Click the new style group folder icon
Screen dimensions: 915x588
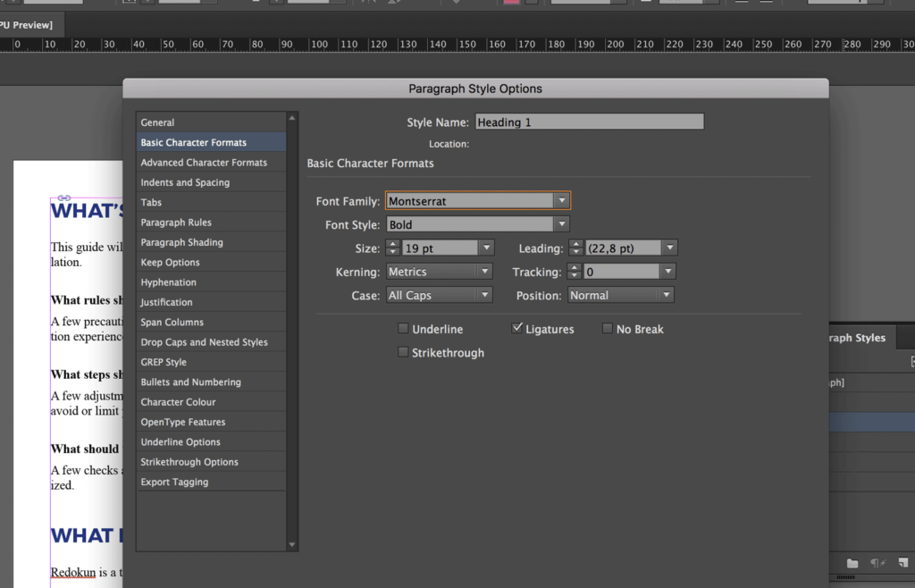[852, 563]
